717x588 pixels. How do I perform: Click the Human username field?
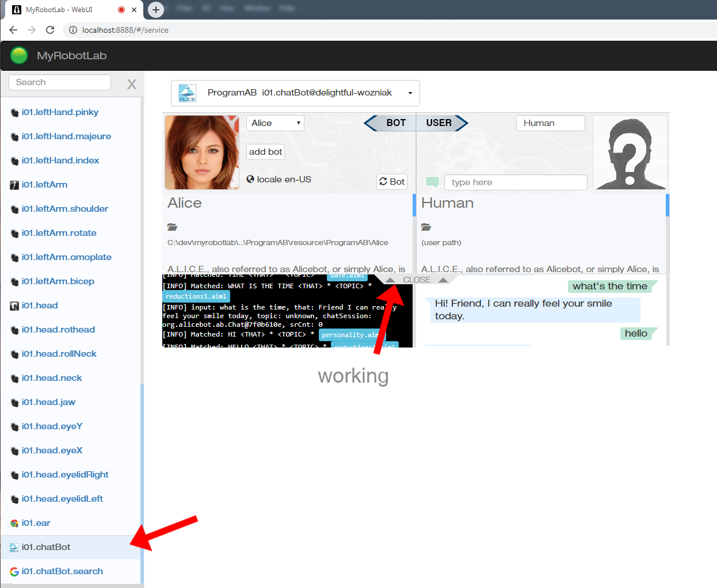point(551,123)
